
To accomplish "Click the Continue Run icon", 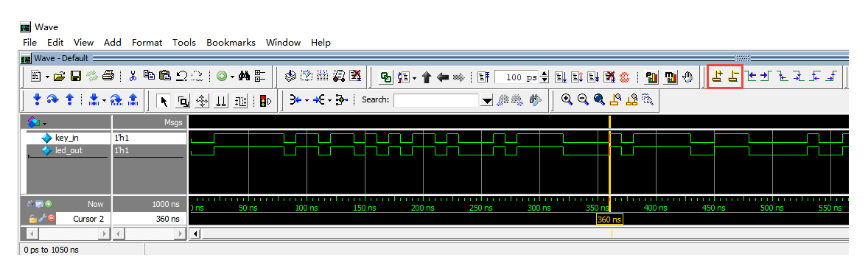I will click(576, 77).
